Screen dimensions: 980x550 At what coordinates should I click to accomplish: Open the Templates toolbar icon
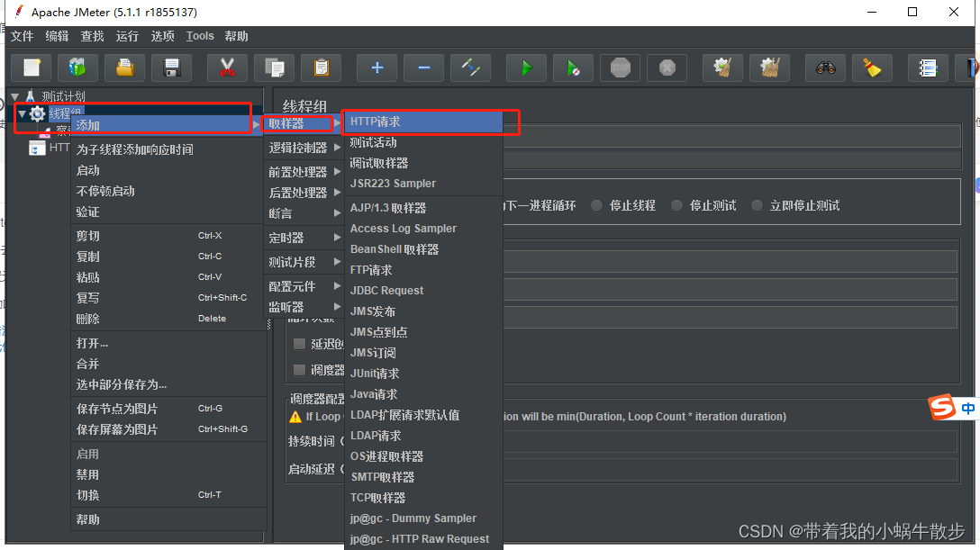[77, 68]
